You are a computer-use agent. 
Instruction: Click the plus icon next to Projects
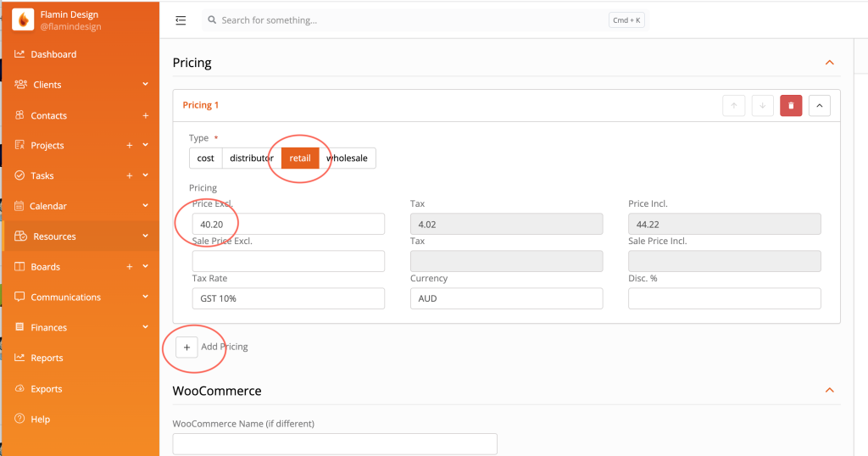point(130,146)
